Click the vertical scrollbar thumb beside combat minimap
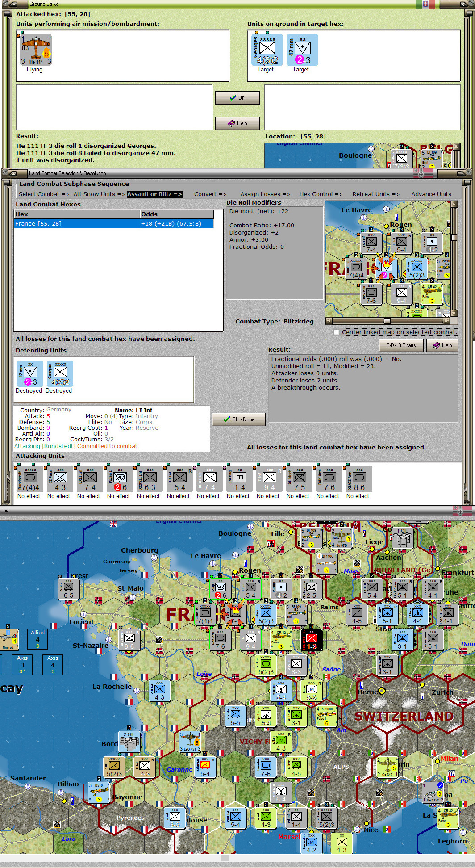Image resolution: width=475 pixels, height=868 pixels. tap(454, 237)
